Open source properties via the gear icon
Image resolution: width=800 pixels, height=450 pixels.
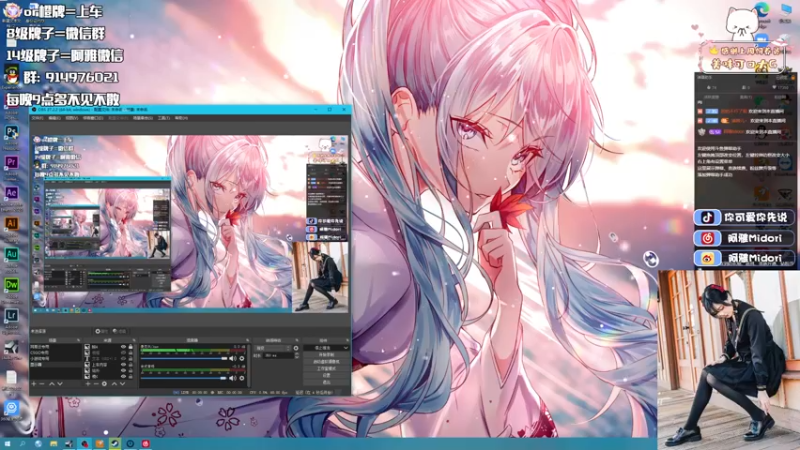click(104, 384)
